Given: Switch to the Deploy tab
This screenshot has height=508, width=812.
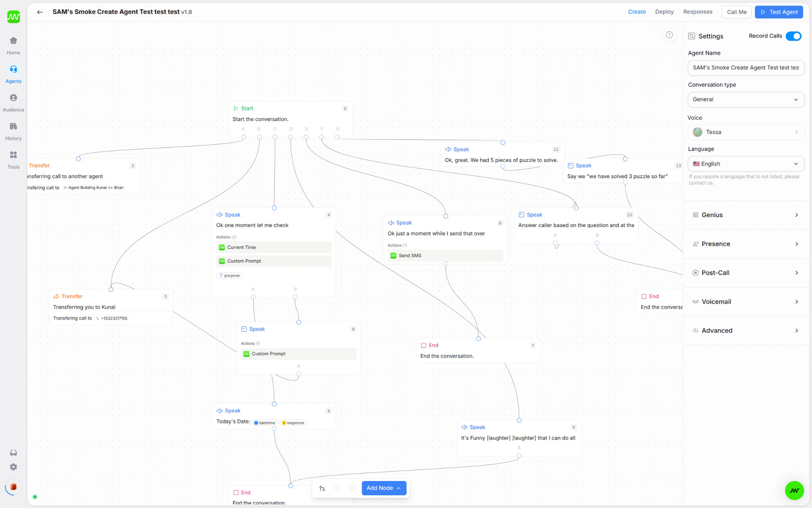Looking at the screenshot, I should [664, 12].
